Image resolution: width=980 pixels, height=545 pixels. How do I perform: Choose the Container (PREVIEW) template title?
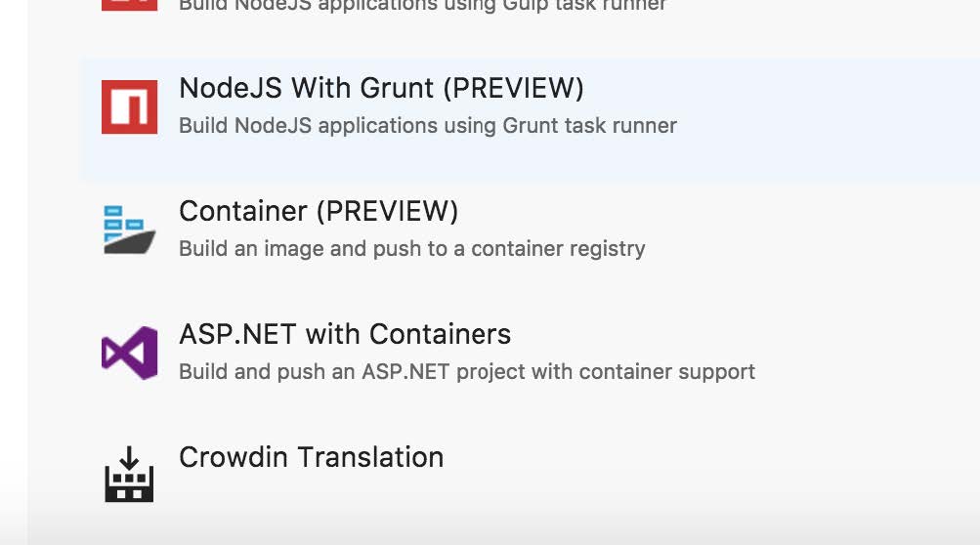click(319, 211)
